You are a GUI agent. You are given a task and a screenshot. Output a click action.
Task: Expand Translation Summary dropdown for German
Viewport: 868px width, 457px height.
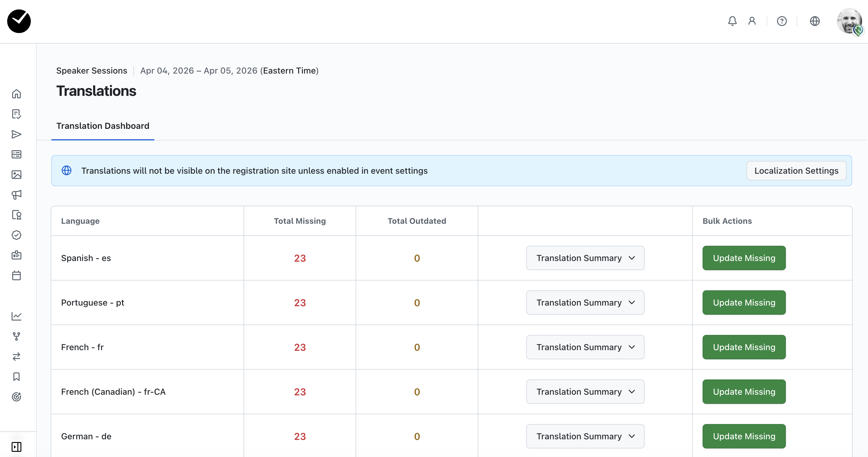[x=585, y=436]
